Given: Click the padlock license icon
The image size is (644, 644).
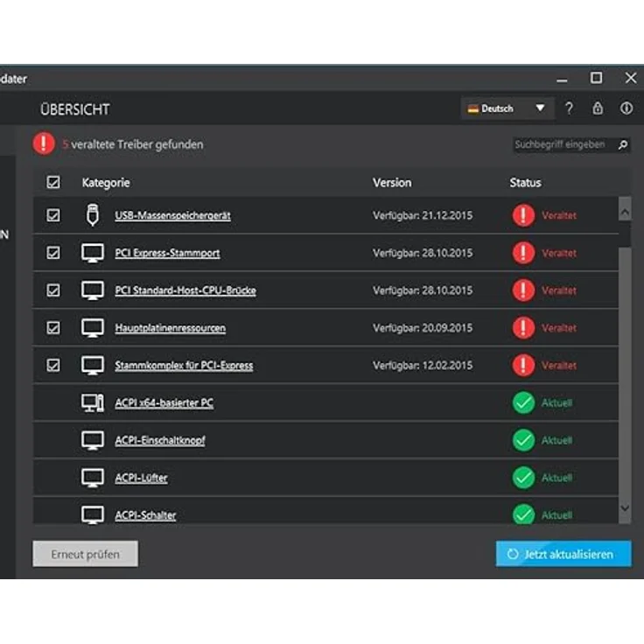Looking at the screenshot, I should pyautogui.click(x=598, y=108).
